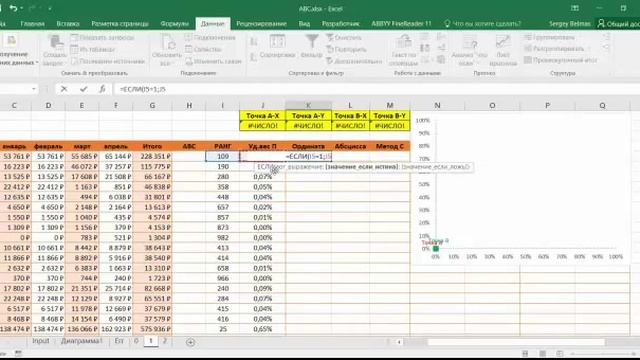Click Свойства in Подключения group
The image size is (640, 360).
tap(203, 49)
